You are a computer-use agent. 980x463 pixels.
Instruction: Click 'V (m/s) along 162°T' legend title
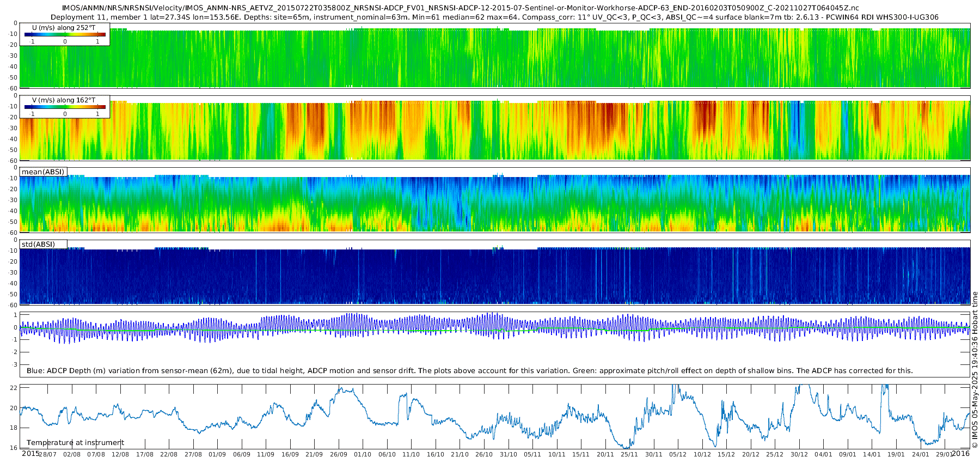point(64,100)
